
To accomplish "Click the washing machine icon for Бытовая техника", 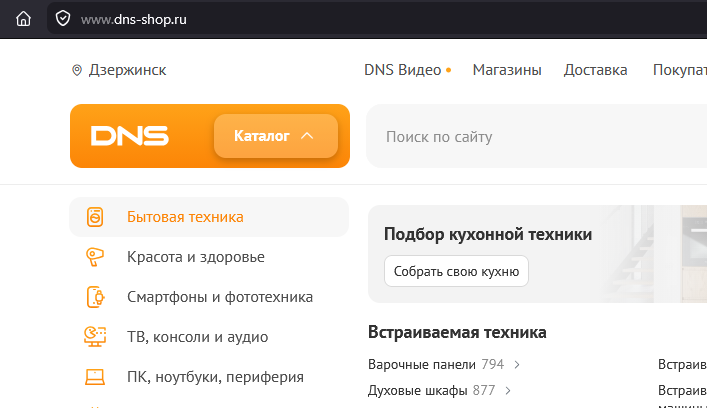I will pyautogui.click(x=95, y=217).
